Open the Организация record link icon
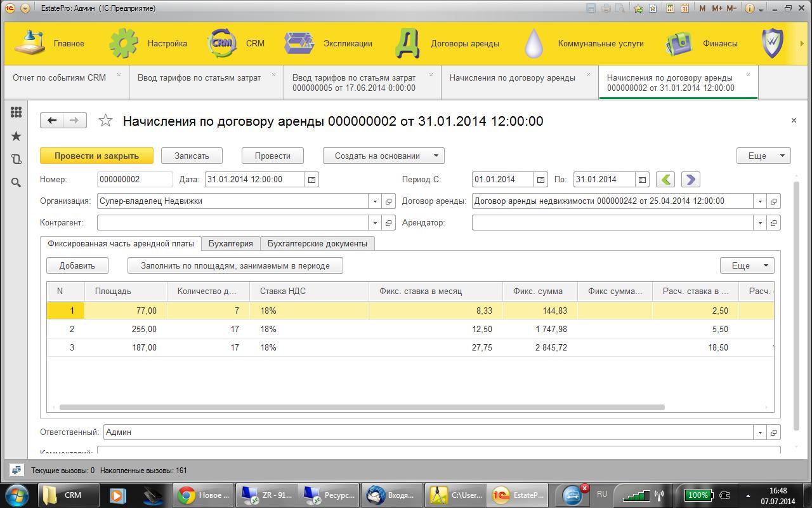812x508 pixels. pos(390,201)
